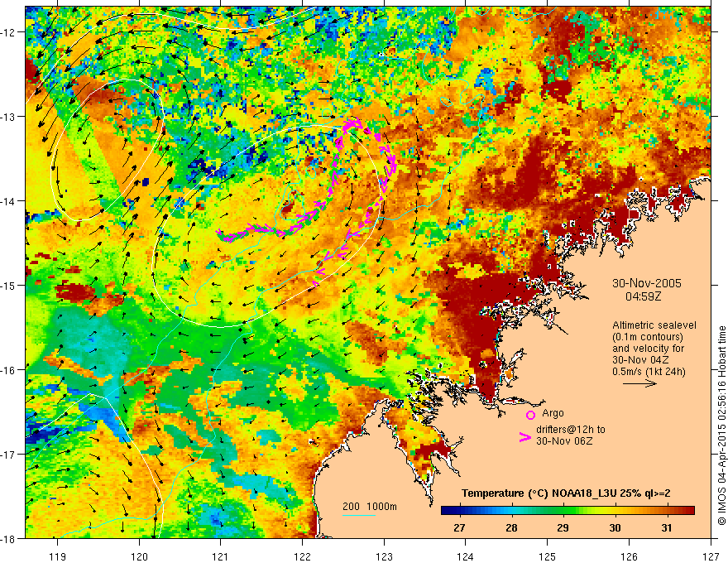The image size is (728, 563).
Task: Click the text 'and velocity for'
Action: tap(648, 349)
